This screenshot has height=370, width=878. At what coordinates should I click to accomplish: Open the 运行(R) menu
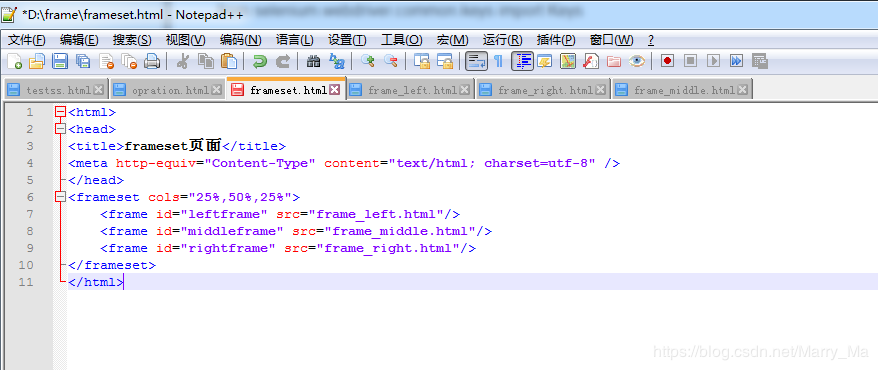coord(502,40)
